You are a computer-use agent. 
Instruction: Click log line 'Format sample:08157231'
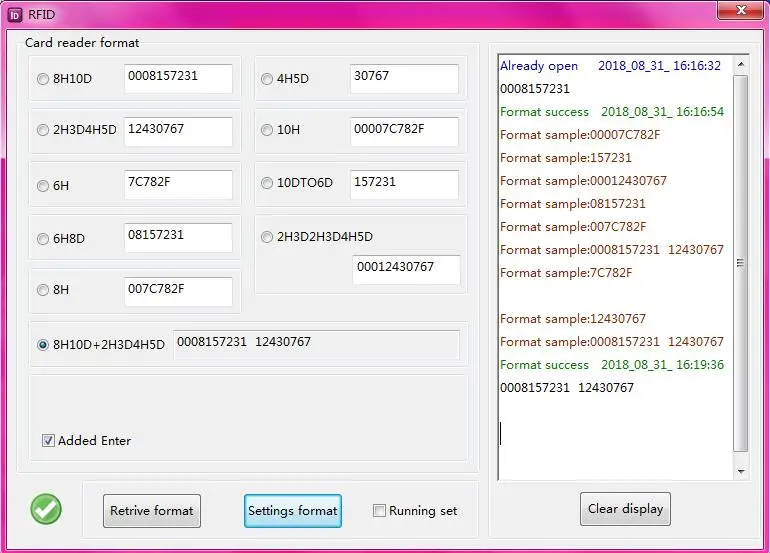(573, 204)
